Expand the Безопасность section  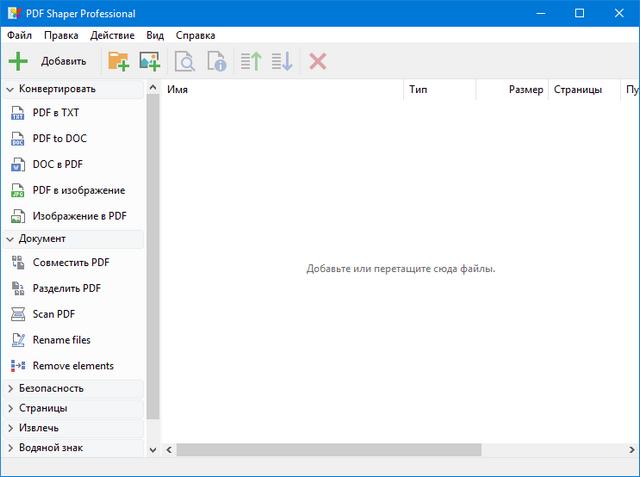(x=51, y=388)
